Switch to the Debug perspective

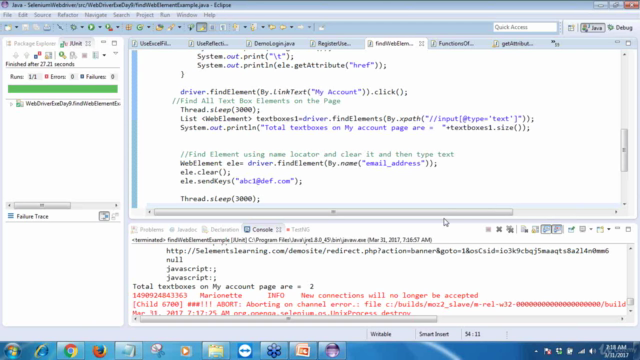tap(620, 27)
